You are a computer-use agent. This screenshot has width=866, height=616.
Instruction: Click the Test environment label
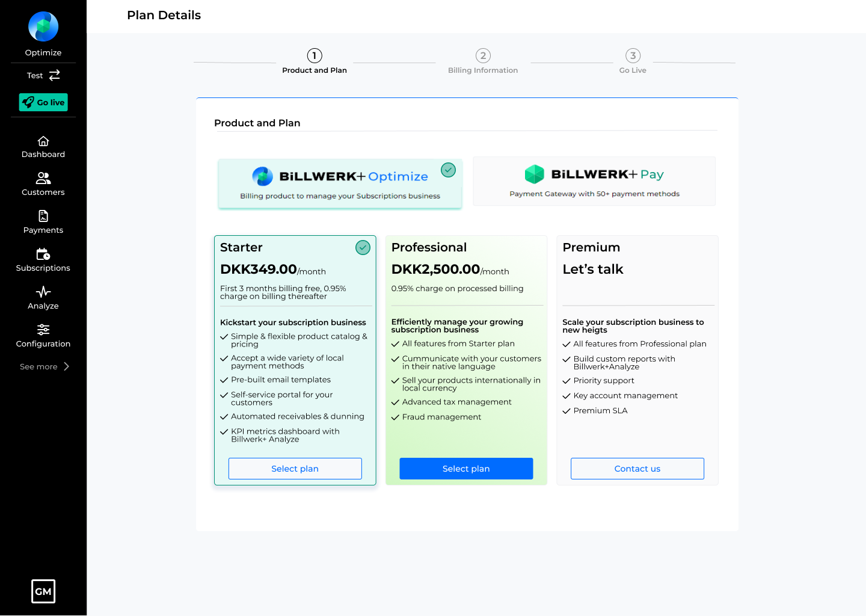35,76
